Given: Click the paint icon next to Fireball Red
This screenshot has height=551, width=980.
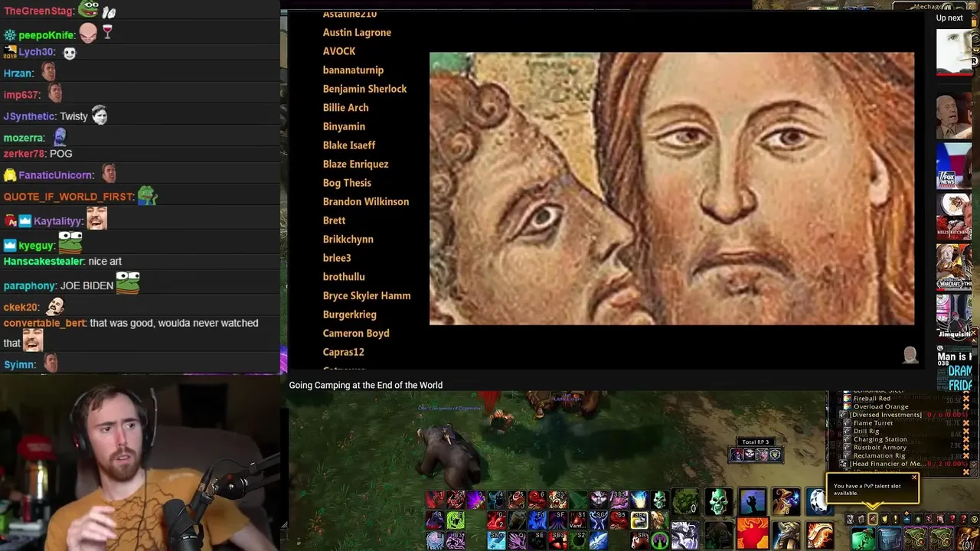Looking at the screenshot, I should click(848, 399).
